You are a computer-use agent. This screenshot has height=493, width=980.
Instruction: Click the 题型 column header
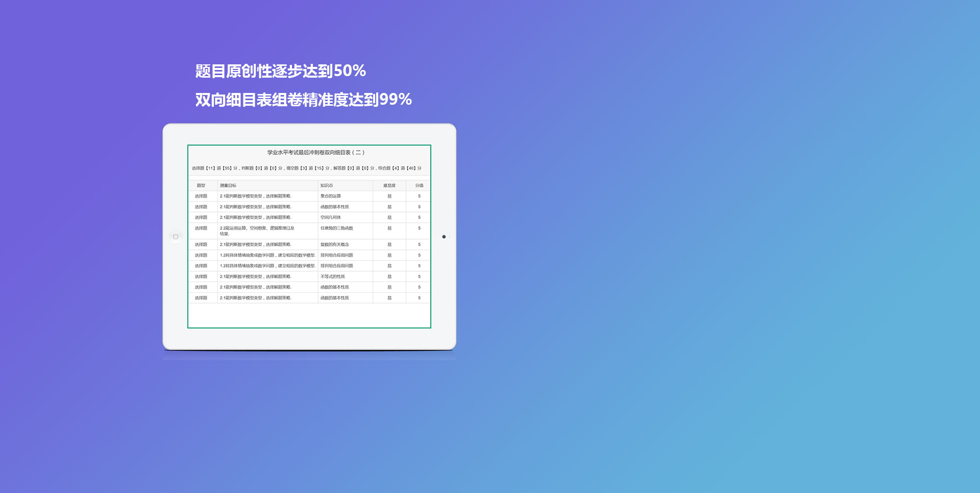(201, 185)
